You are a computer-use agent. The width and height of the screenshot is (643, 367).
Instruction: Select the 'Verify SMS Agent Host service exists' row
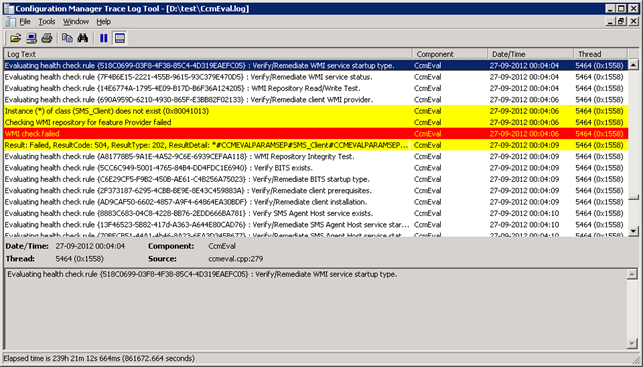[316, 213]
